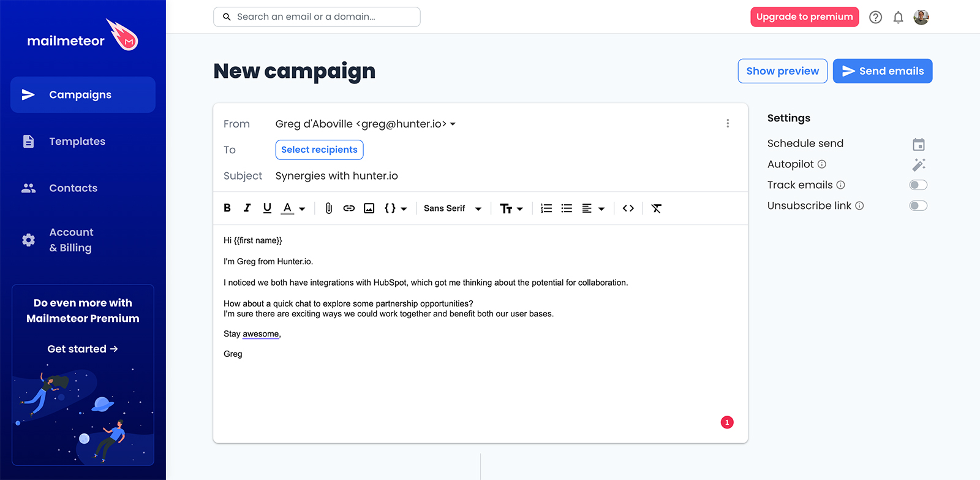Toggle bold formatting in the editor
Screen dimensions: 980x480
227,208
